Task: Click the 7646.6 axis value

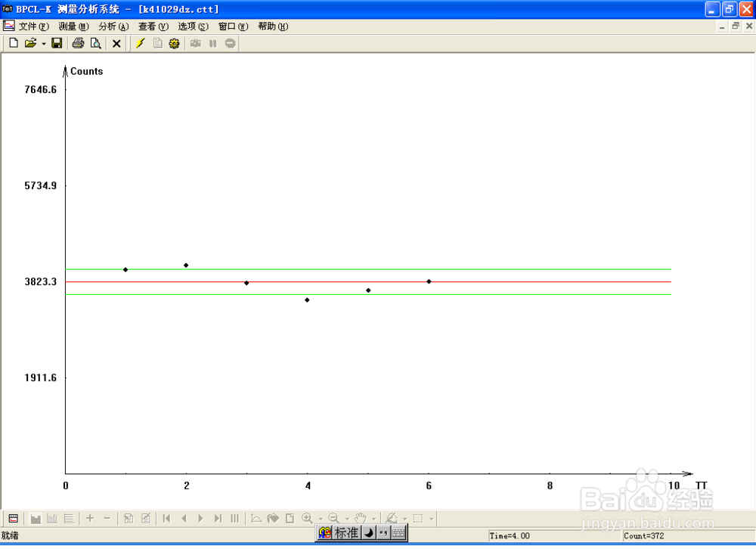Action: click(x=41, y=90)
